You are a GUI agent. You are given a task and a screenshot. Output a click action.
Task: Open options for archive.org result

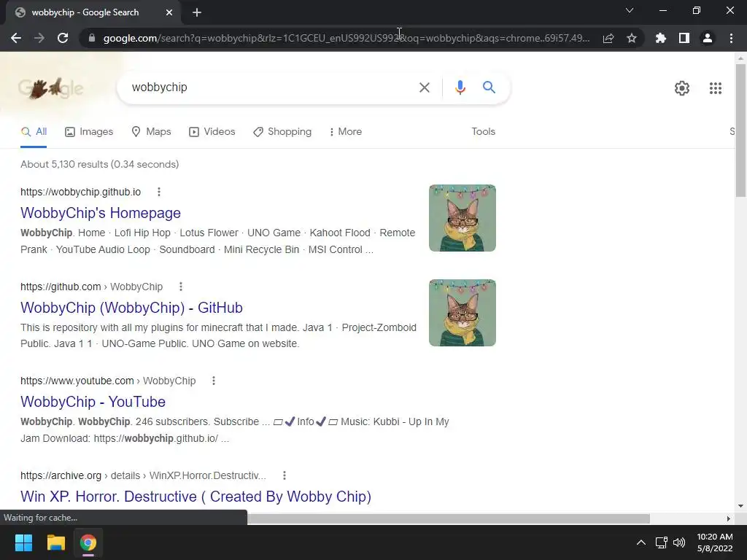(285, 475)
